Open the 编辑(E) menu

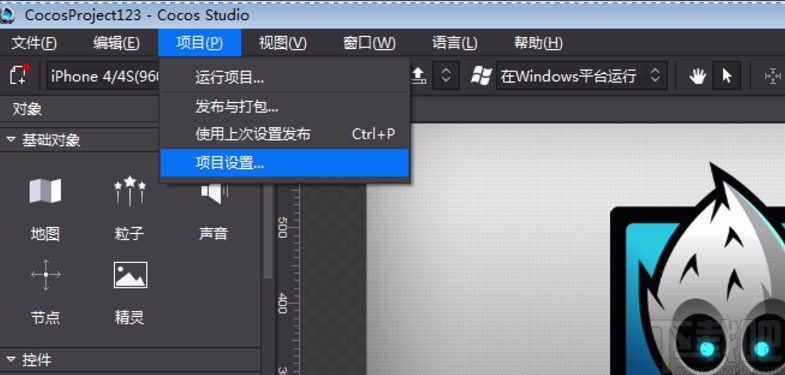tap(116, 43)
